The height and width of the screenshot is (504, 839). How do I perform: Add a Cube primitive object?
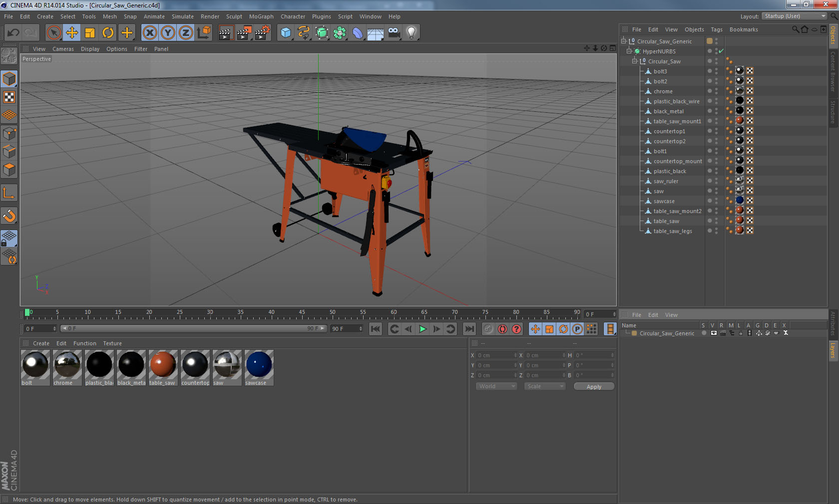click(286, 33)
